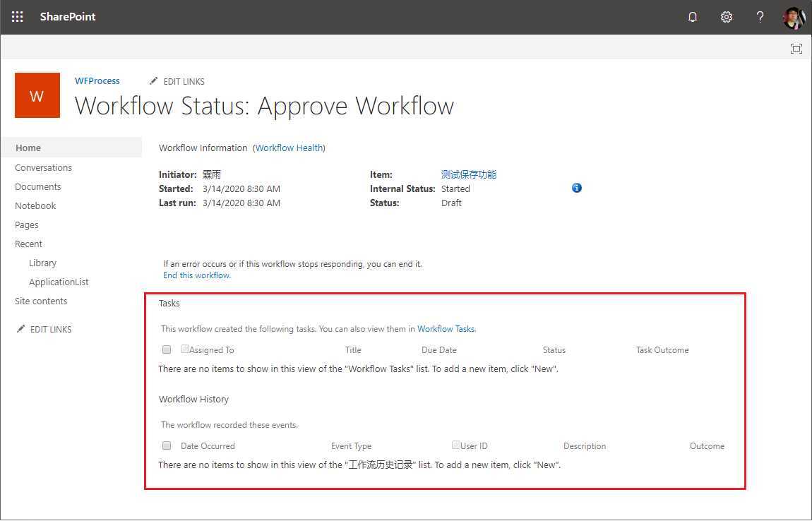The height and width of the screenshot is (521, 812).
Task: Open the item link 测试保存功能
Action: 469,174
